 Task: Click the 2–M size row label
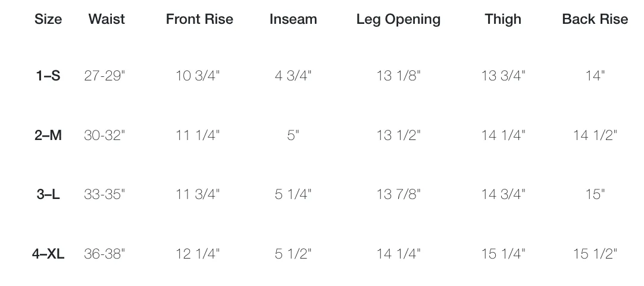[x=48, y=135]
